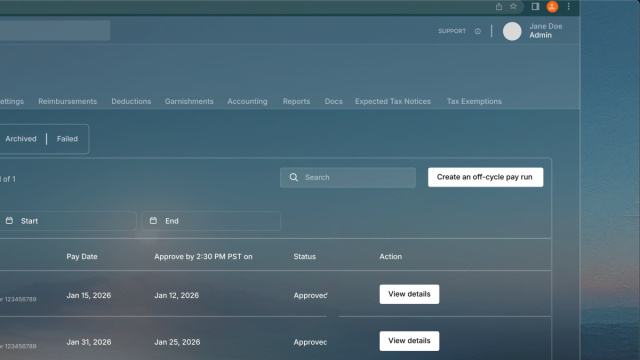Click the Start calendar icon
This screenshot has width=640, height=360.
point(9,221)
